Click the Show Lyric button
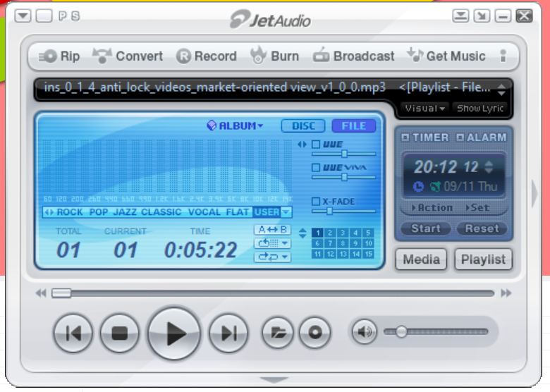Viewport: 550px width, 392px height. [x=480, y=109]
